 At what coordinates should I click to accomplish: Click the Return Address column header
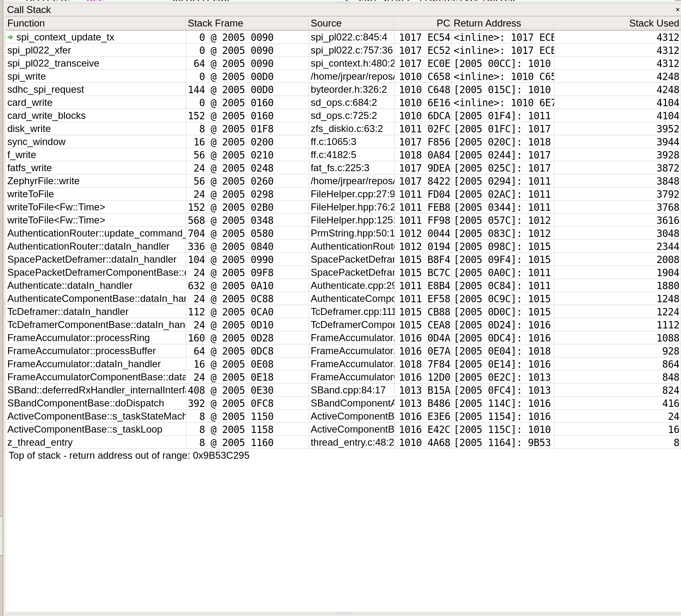click(x=487, y=24)
